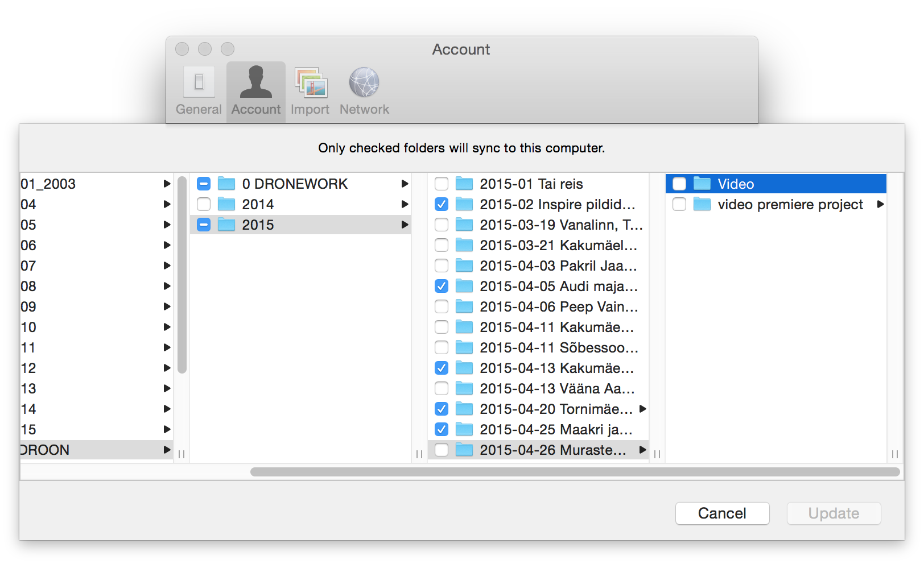Click the Video folder icon
The image size is (924, 564).
702,184
